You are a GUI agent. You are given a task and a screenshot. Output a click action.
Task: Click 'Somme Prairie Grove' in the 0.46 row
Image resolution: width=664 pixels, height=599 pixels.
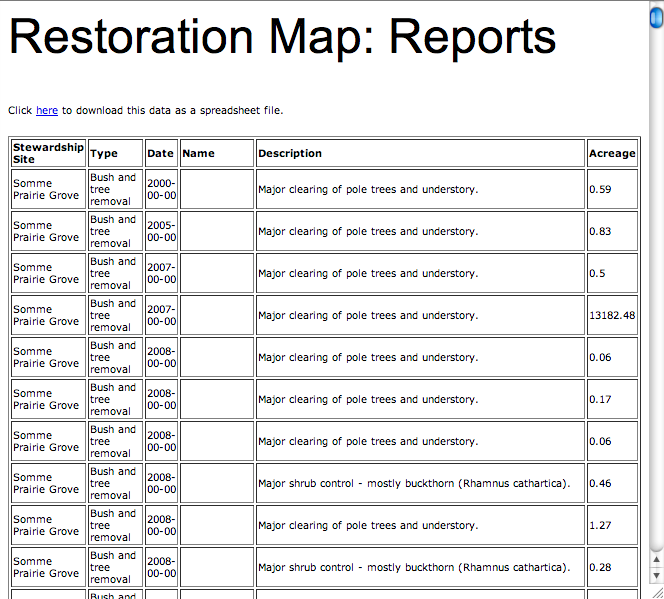46,483
